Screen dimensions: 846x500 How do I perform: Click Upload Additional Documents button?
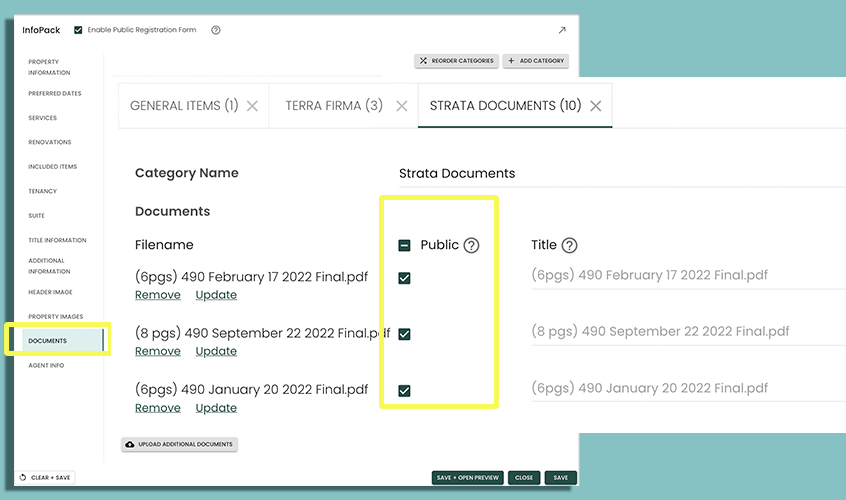(180, 444)
